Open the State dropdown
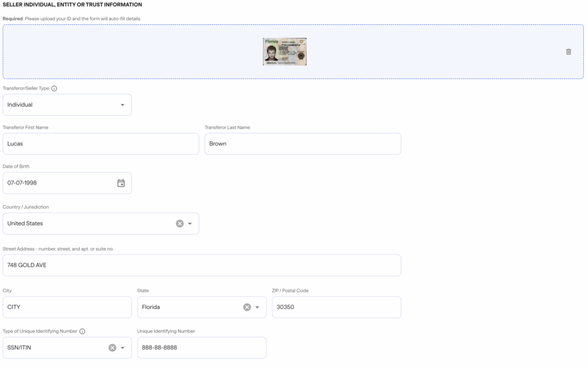Viewport: 588px width, 368px height. [x=258, y=306]
